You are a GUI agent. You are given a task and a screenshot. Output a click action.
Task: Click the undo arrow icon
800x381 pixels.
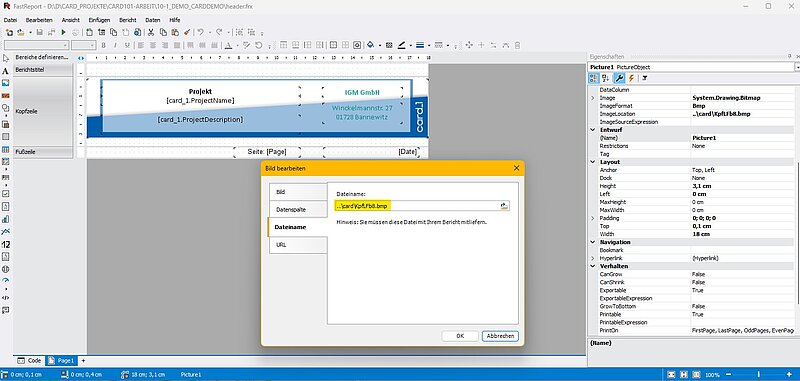coord(201,32)
